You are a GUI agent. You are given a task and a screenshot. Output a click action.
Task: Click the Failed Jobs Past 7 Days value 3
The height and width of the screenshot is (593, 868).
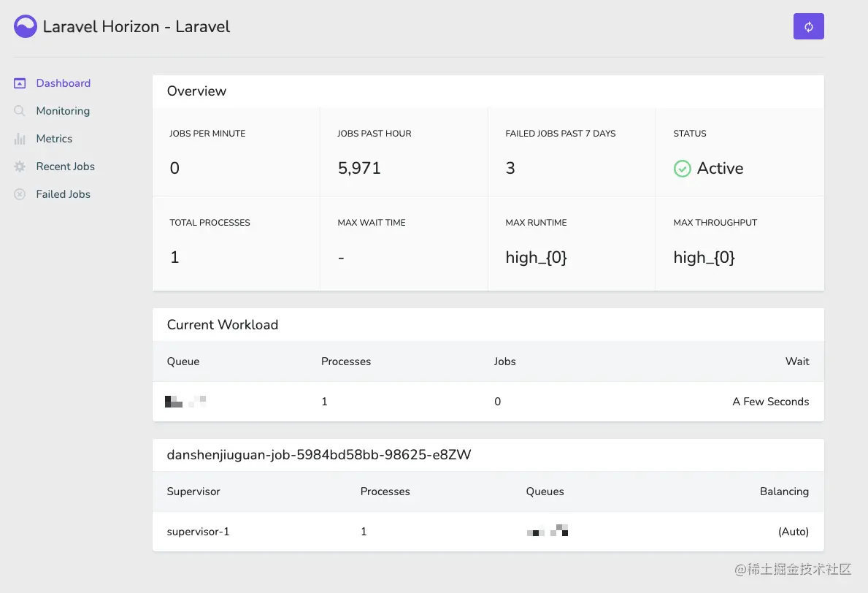coord(510,168)
